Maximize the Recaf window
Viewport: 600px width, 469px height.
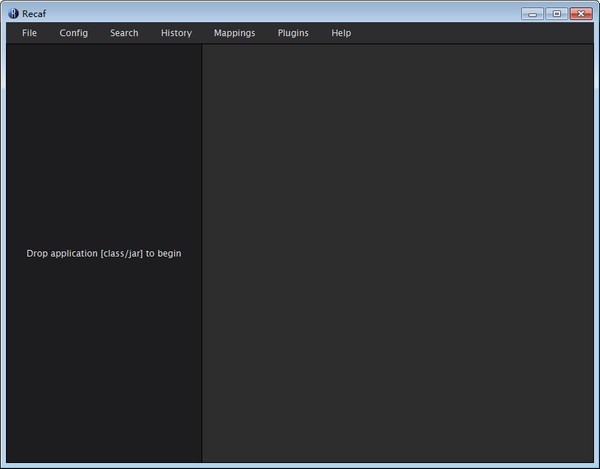556,13
